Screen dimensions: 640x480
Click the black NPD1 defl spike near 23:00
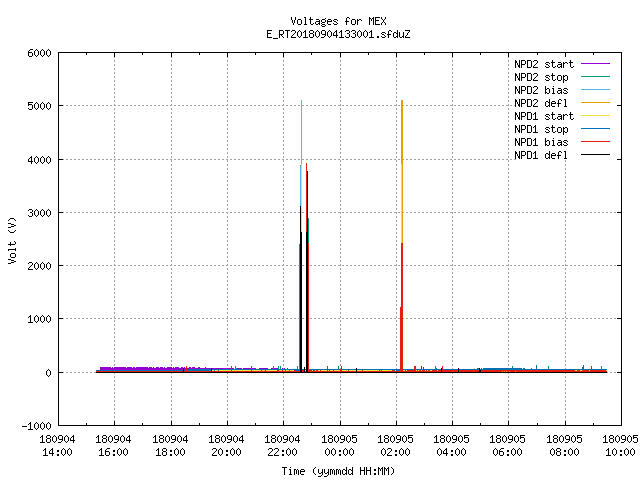307,269
